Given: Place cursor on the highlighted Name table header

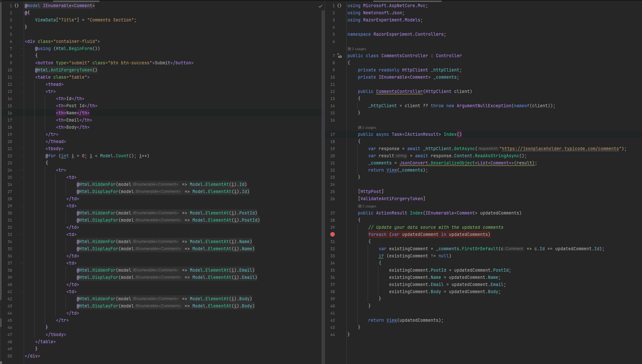Looking at the screenshot, I should pos(72,113).
